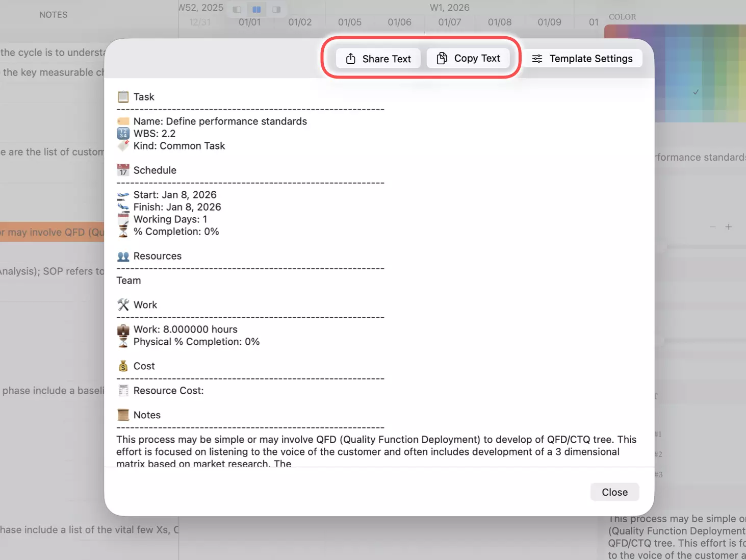Click the pin icon next to Kind

(x=123, y=145)
